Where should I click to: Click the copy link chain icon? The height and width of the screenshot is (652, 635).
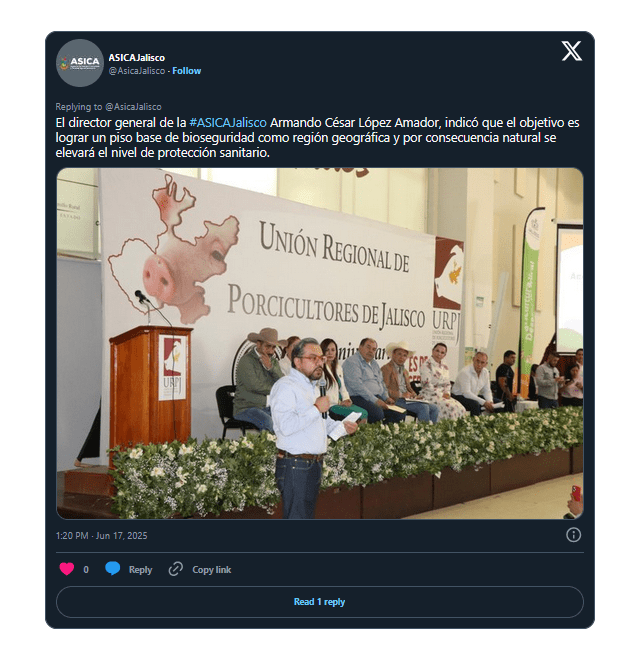pos(175,568)
